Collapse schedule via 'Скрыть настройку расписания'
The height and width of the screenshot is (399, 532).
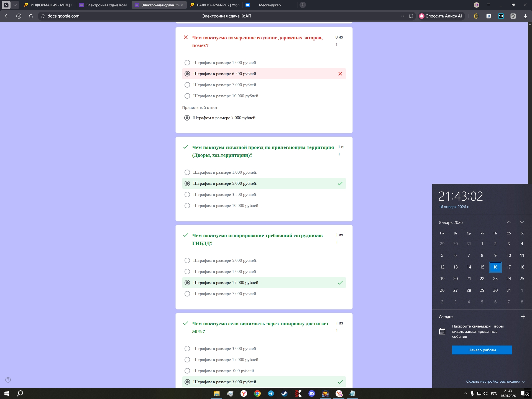[x=495, y=382]
